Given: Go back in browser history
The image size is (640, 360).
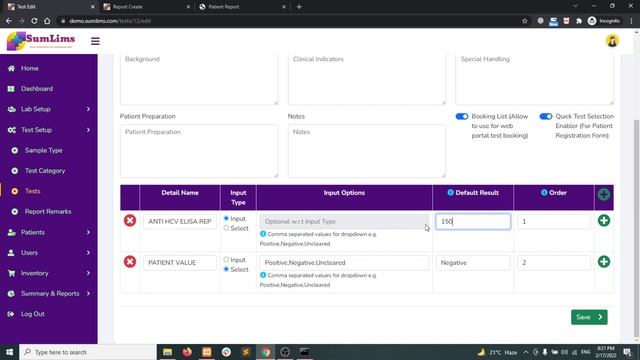Looking at the screenshot, I should [9, 21].
